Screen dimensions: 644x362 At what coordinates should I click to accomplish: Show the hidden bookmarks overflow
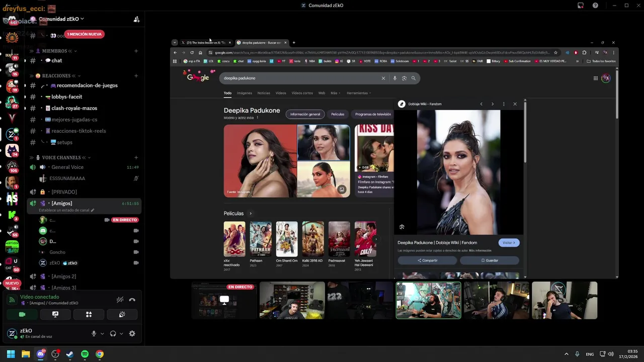click(x=577, y=61)
